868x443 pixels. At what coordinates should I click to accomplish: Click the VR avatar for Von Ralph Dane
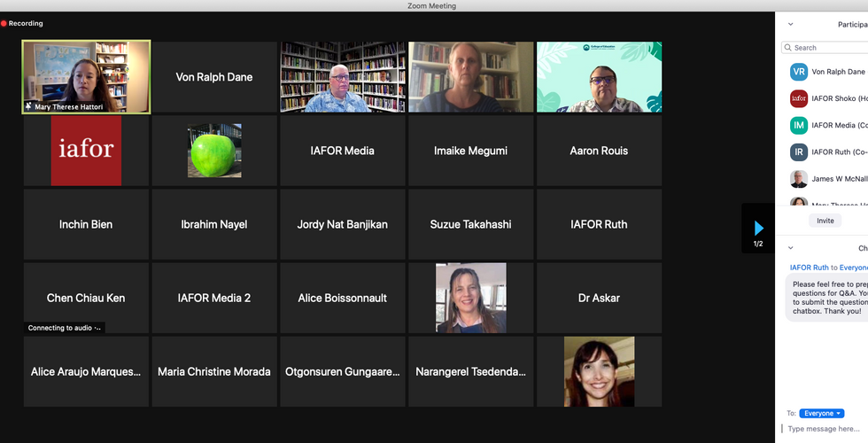coord(799,72)
